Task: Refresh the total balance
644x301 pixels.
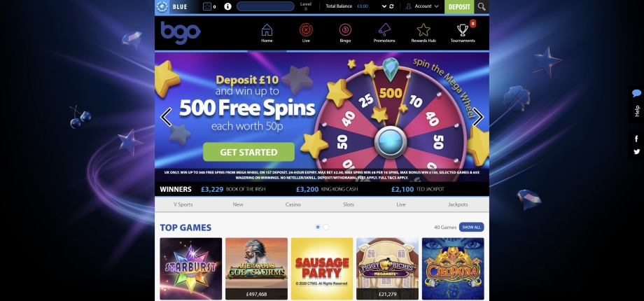Action: click(x=391, y=6)
